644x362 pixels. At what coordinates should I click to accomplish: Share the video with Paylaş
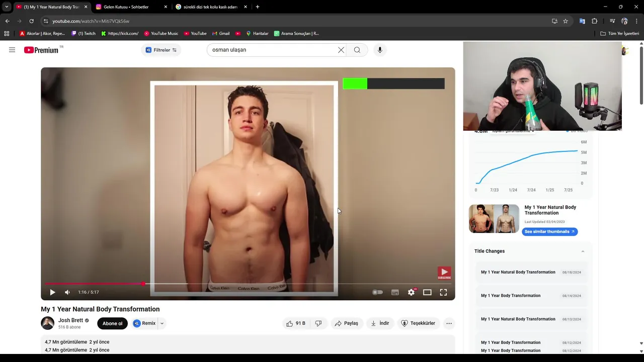(347, 323)
